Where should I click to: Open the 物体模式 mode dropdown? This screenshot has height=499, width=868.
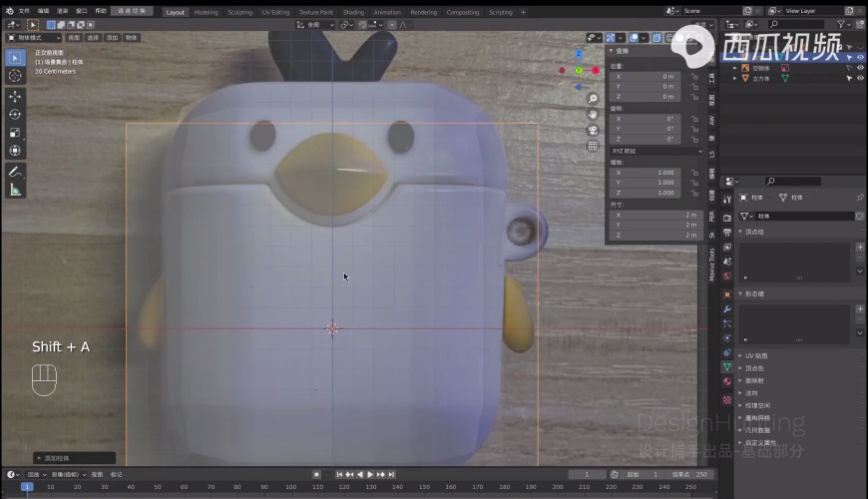[x=34, y=38]
